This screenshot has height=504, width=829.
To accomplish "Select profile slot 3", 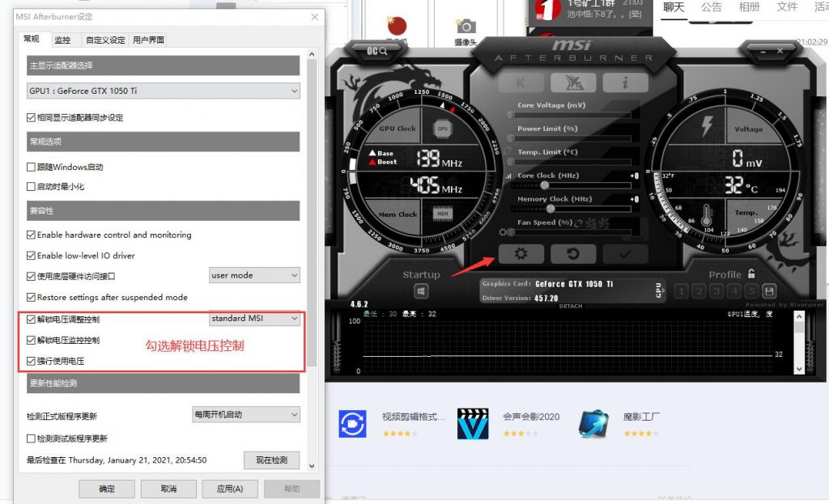I will (716, 291).
